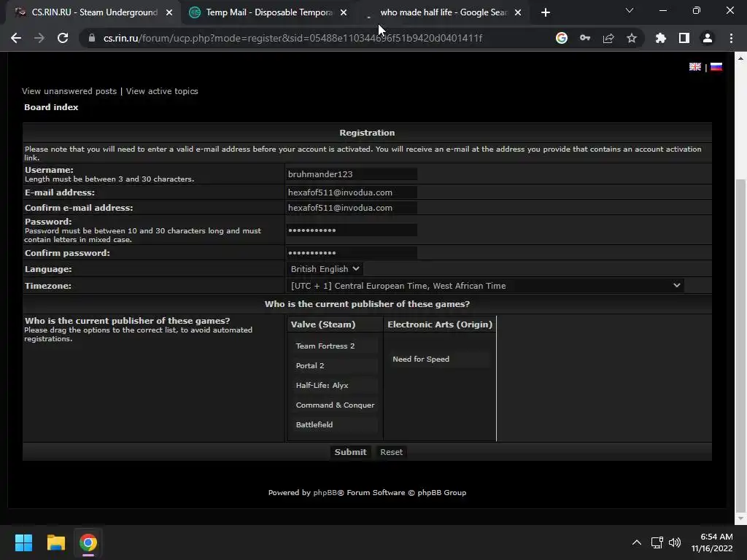Click the tab search chevron
This screenshot has width=747, height=560.
pos(630,10)
